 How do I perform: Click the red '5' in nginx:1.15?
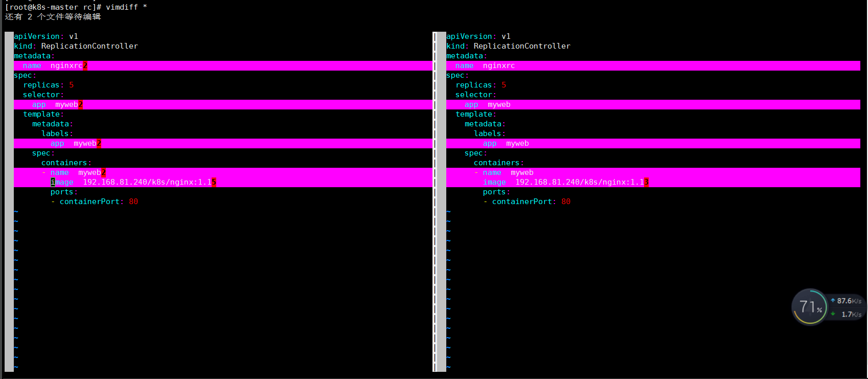[x=214, y=182]
